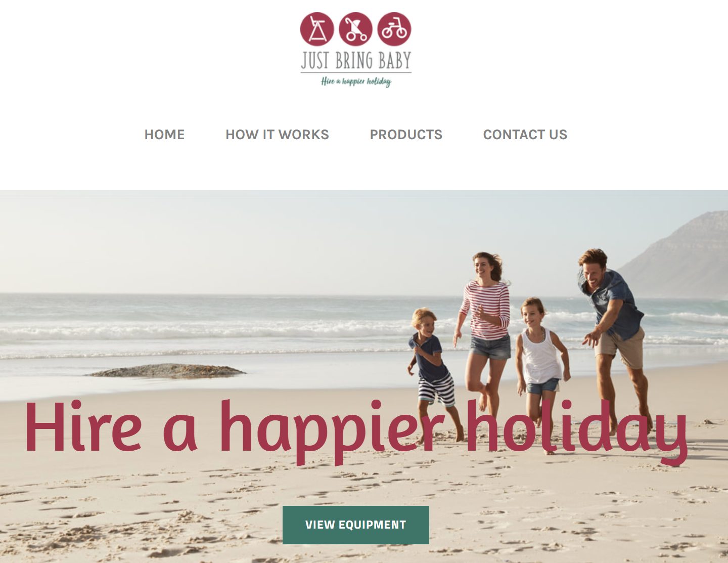
Task: Click the Just Bring Baby logo text
Action: [x=356, y=60]
